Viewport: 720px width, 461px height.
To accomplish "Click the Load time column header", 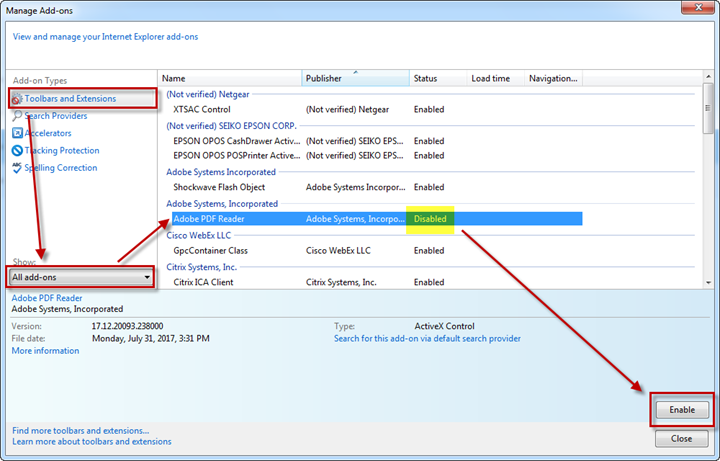I will pyautogui.click(x=494, y=78).
